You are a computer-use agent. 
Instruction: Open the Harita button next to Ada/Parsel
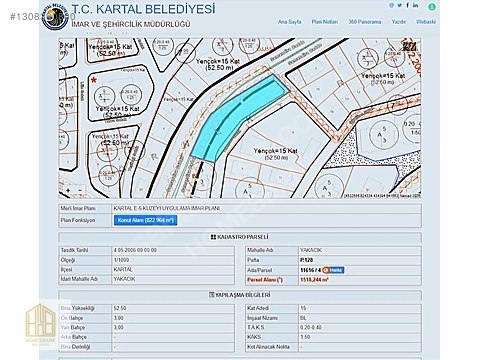point(333,270)
